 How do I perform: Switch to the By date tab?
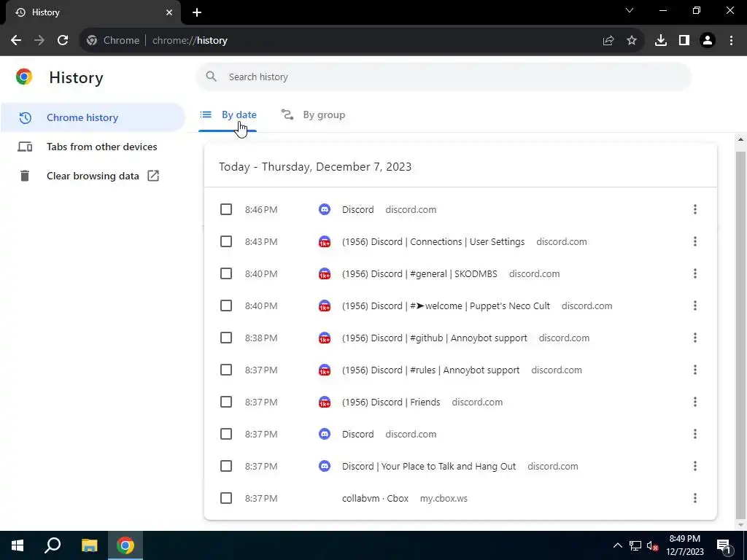228,114
